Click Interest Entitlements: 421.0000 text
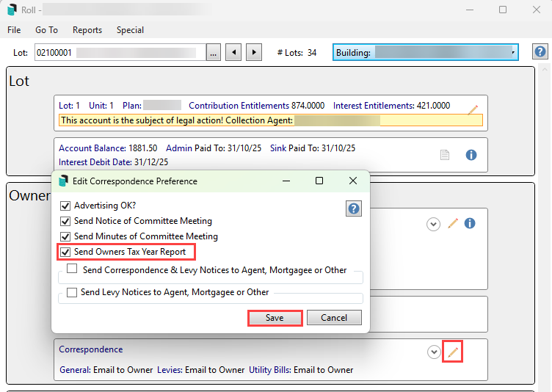The image size is (552, 392). click(x=391, y=106)
